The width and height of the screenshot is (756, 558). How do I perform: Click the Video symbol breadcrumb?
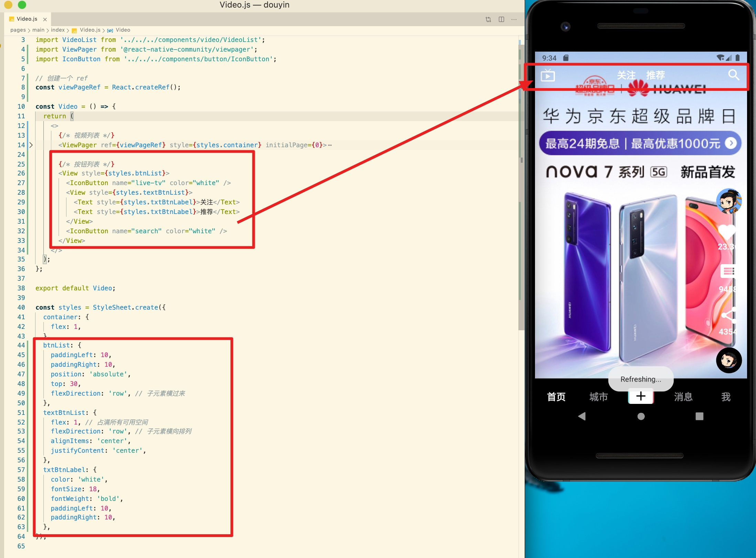coord(123,30)
